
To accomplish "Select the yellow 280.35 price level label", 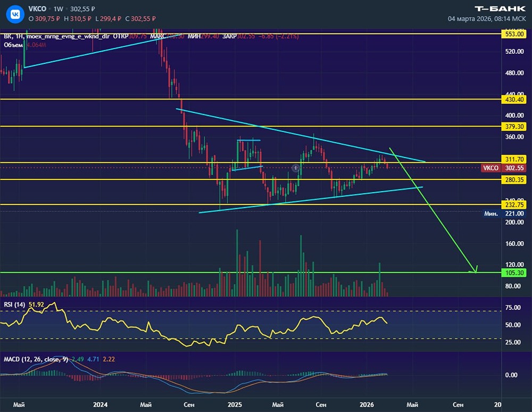I will coord(514,180).
